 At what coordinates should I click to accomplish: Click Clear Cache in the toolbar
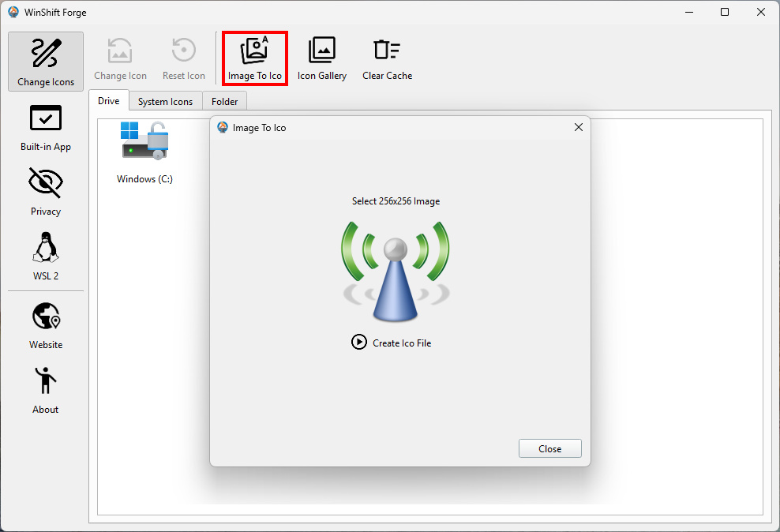coord(387,58)
